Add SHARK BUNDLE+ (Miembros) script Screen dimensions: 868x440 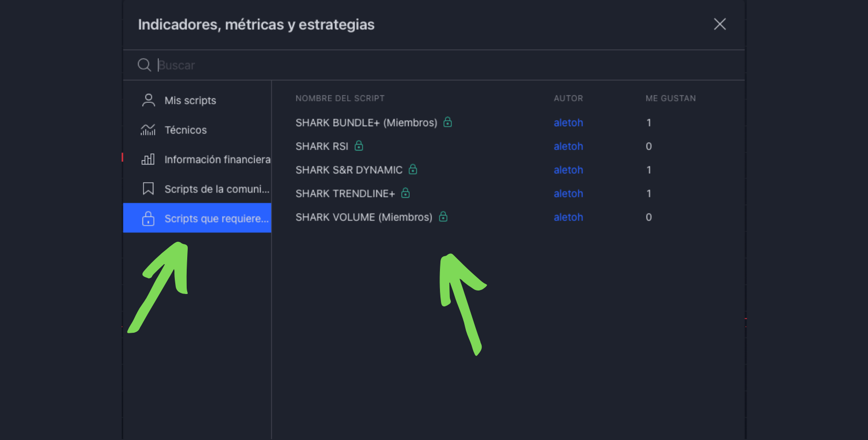click(x=366, y=123)
